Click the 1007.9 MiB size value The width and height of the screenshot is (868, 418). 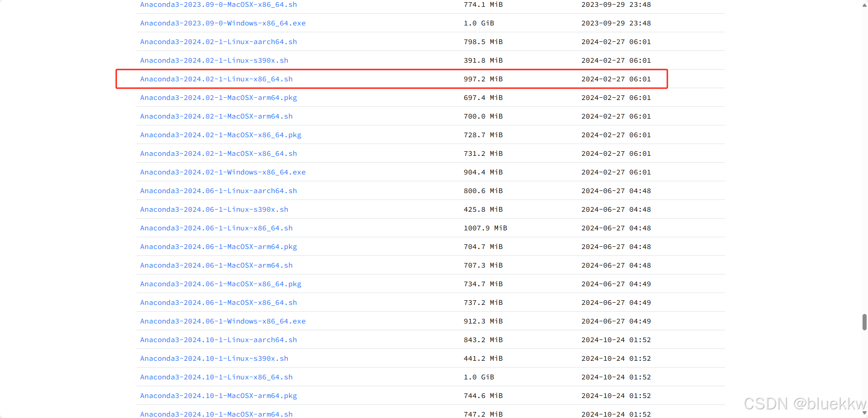click(x=485, y=228)
